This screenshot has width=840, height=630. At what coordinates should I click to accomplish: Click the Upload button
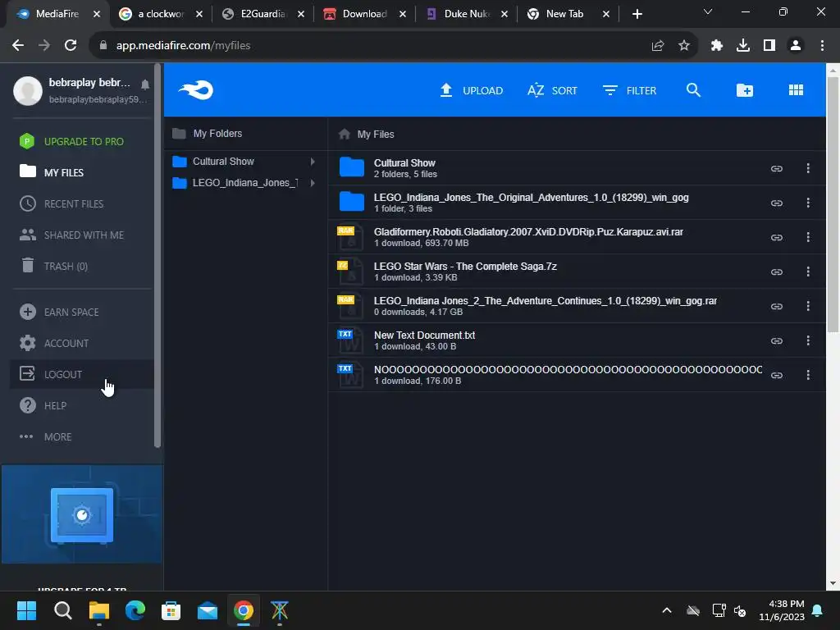[471, 90]
